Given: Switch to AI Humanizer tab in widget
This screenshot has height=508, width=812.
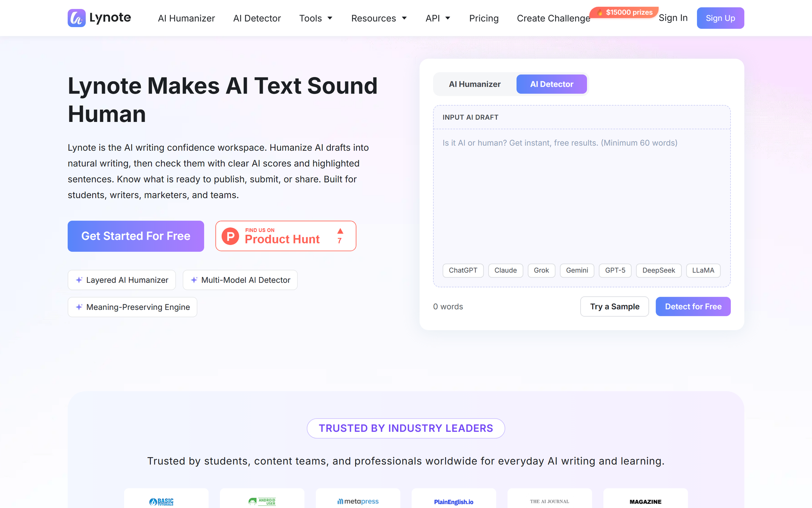Looking at the screenshot, I should pyautogui.click(x=475, y=84).
